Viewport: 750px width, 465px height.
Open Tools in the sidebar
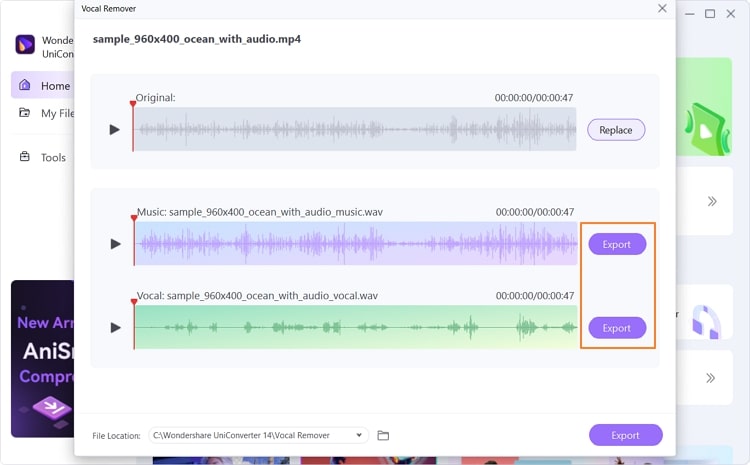coord(43,157)
